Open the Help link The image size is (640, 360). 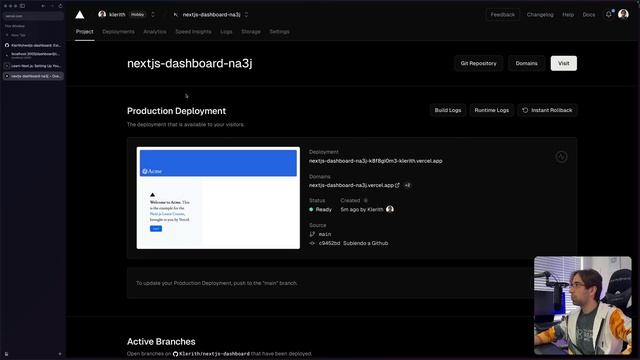pos(568,15)
